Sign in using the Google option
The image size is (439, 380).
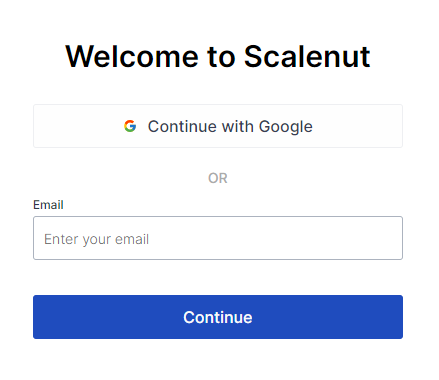coord(218,126)
